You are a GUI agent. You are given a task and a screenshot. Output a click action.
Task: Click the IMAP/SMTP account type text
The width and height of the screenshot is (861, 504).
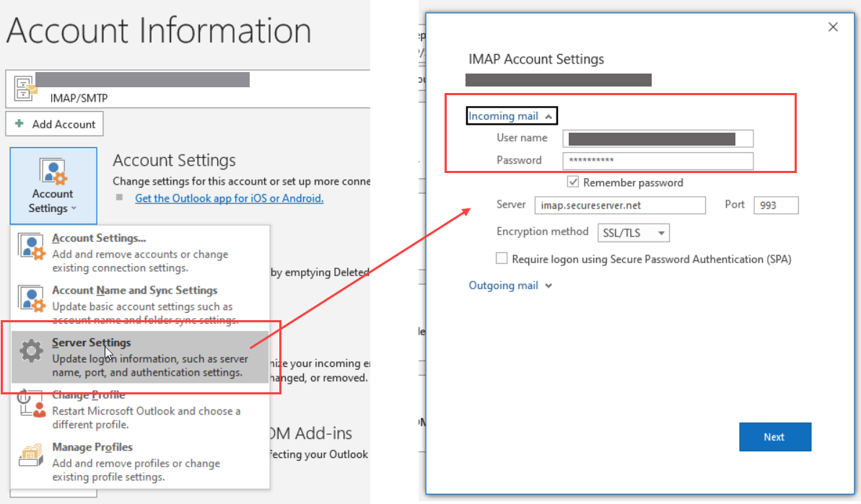(x=79, y=98)
